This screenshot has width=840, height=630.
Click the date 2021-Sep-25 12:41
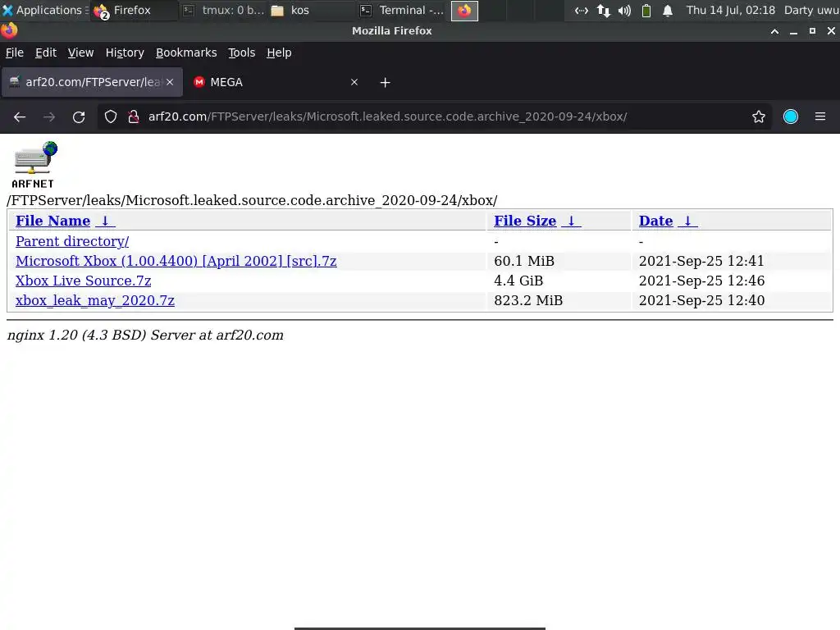(x=702, y=261)
